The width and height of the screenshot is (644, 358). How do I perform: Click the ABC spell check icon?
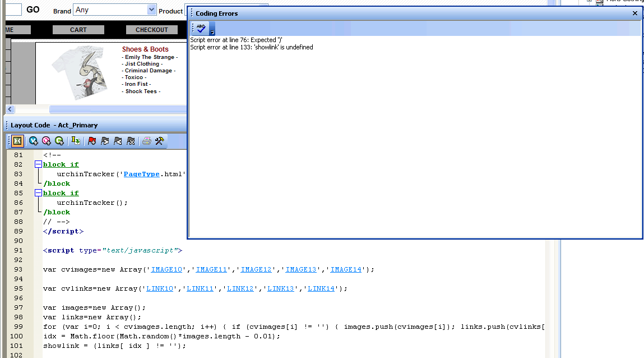pos(201,28)
